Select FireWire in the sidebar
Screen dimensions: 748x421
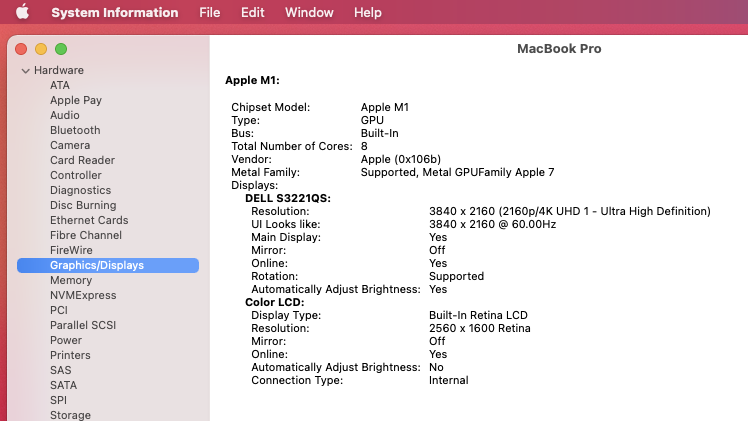[71, 250]
